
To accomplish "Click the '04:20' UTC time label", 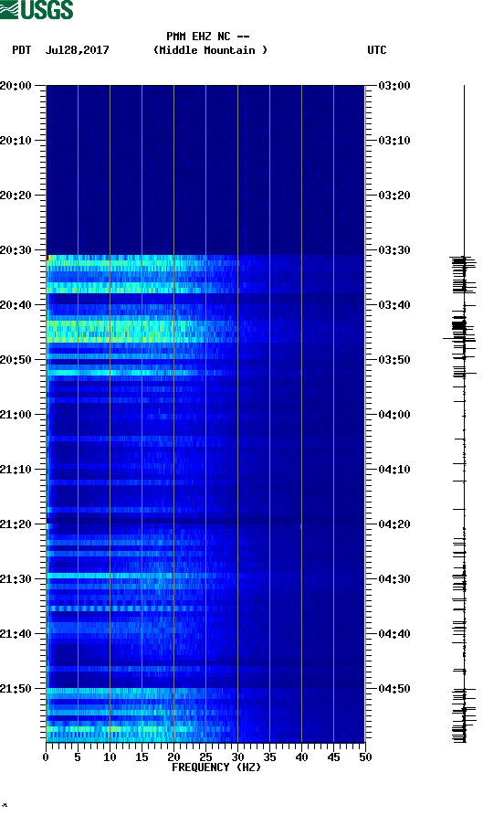I will pyautogui.click(x=394, y=524).
